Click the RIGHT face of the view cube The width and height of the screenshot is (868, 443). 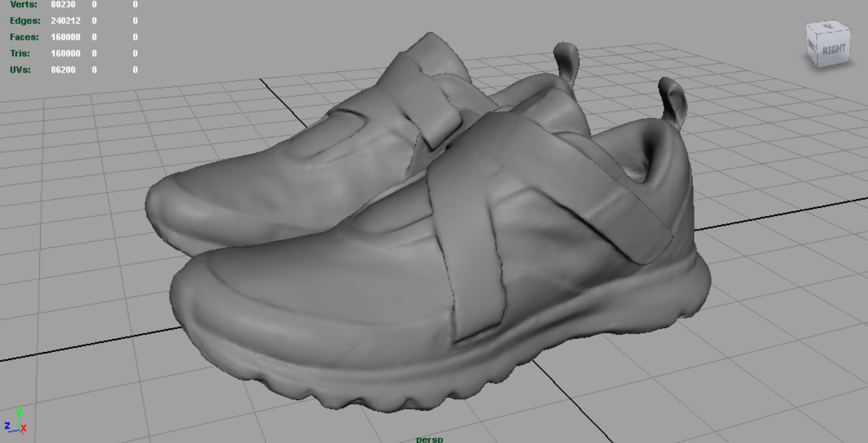click(833, 50)
